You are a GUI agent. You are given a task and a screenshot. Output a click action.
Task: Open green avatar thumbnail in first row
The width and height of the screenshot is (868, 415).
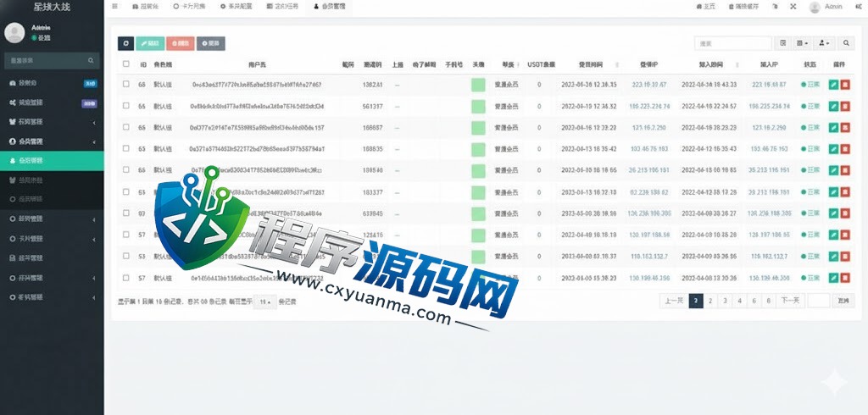(478, 85)
